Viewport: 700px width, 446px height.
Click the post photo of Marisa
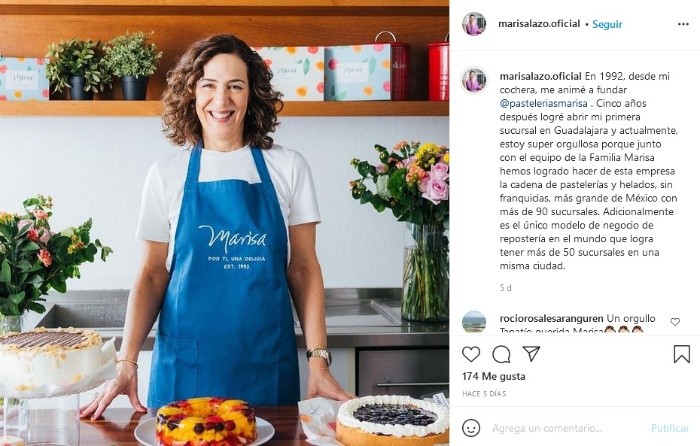[225, 223]
